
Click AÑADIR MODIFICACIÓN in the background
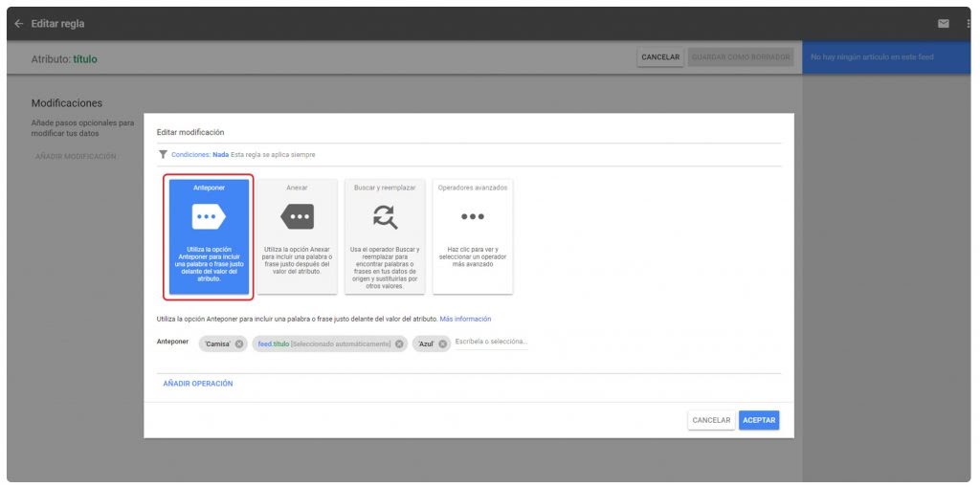(76, 156)
